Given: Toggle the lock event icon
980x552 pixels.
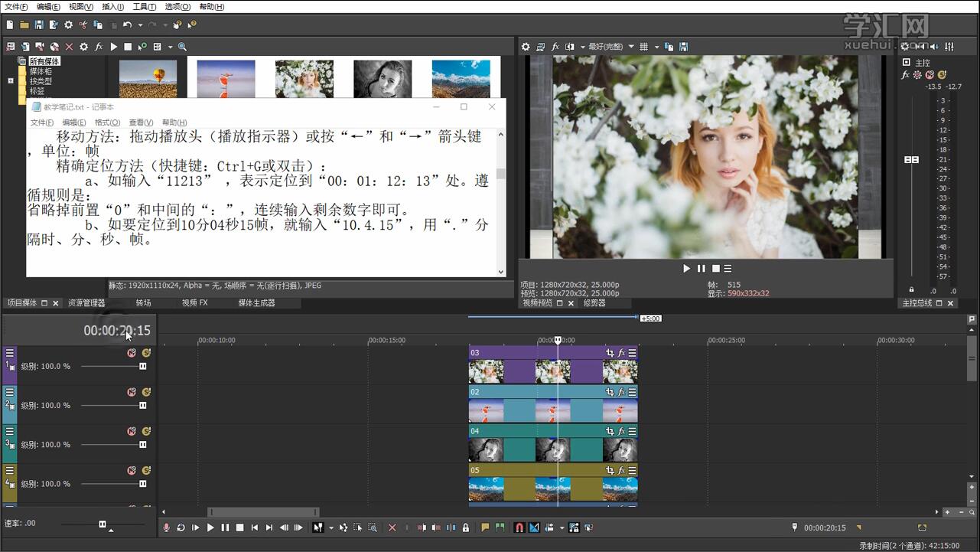Looking at the screenshot, I should point(465,528).
